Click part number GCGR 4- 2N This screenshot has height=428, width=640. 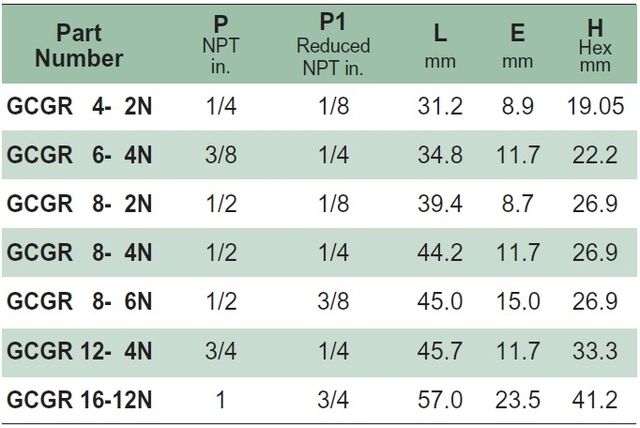(79, 106)
